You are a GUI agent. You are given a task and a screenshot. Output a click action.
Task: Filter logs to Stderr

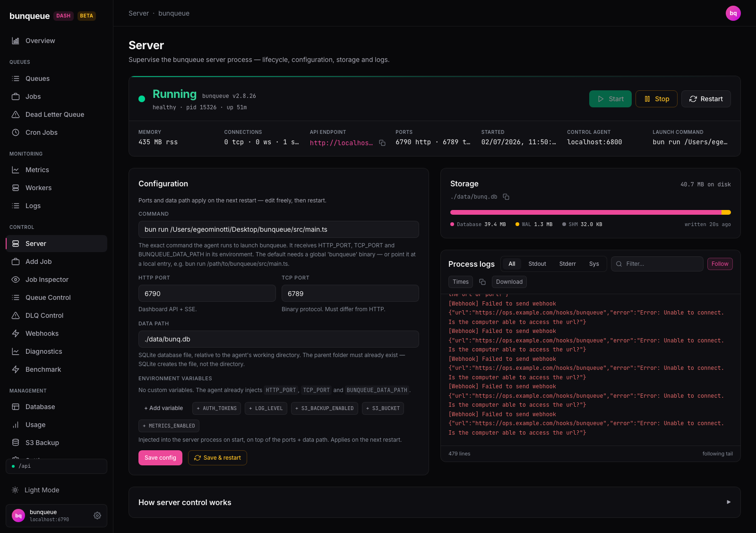point(567,264)
